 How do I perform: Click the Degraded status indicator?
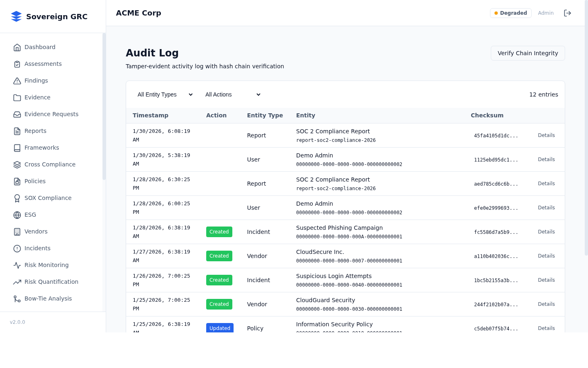point(510,13)
